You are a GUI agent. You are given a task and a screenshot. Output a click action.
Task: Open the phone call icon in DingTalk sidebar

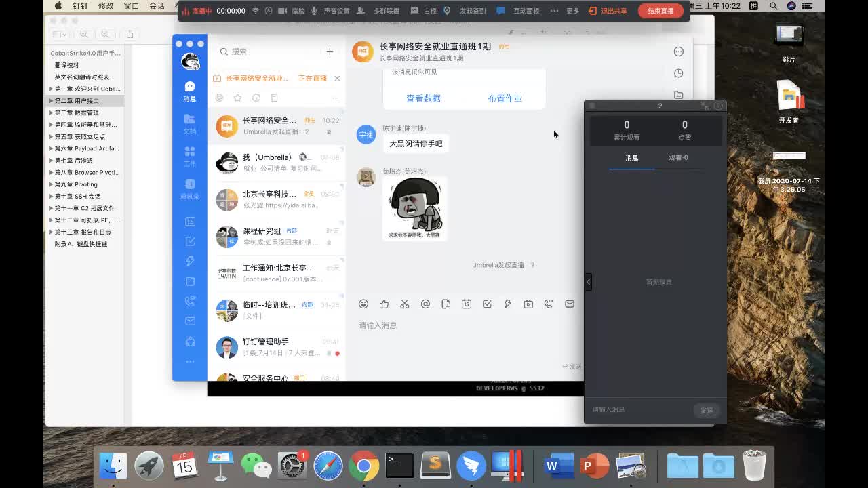click(190, 302)
